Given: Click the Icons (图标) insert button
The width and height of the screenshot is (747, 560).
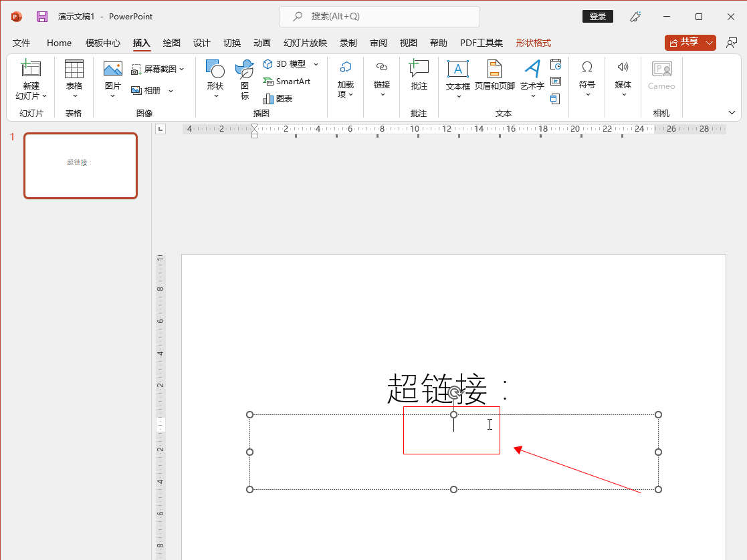Looking at the screenshot, I should tap(245, 69).
